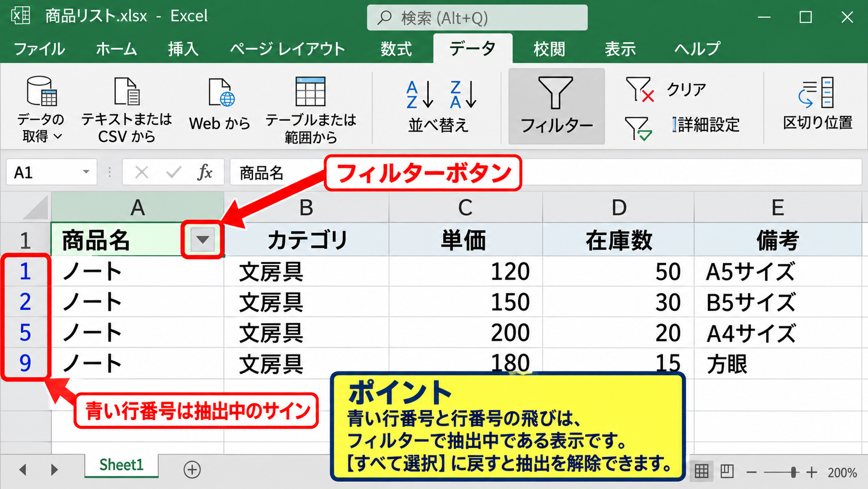This screenshot has width=868, height=489.
Task: Clear filter with the クリア button
Action: 667,89
